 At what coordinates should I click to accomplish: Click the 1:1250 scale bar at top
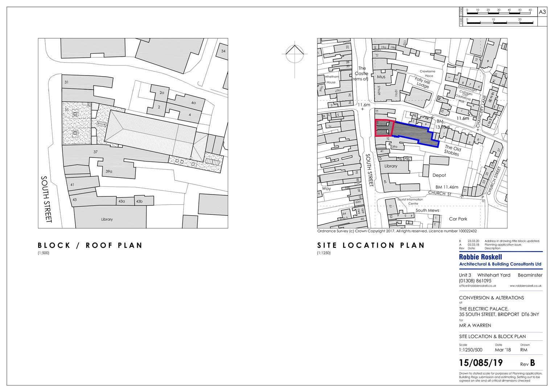[x=499, y=12]
